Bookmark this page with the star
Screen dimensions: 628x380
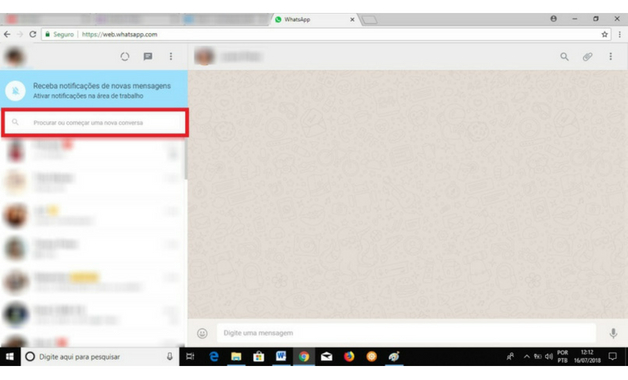604,34
